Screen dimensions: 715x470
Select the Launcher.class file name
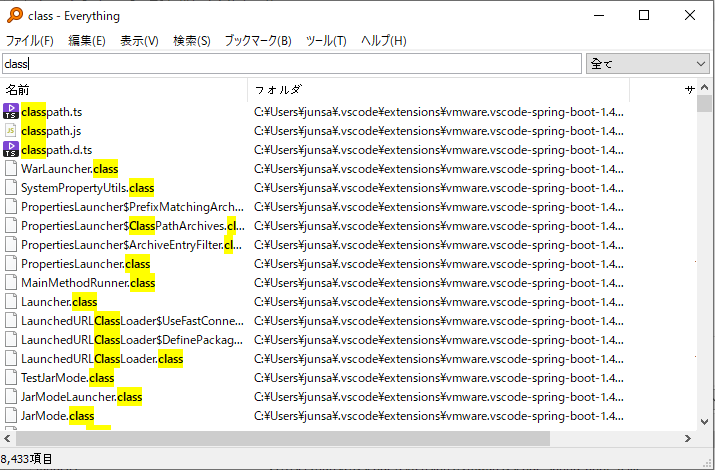coord(59,302)
